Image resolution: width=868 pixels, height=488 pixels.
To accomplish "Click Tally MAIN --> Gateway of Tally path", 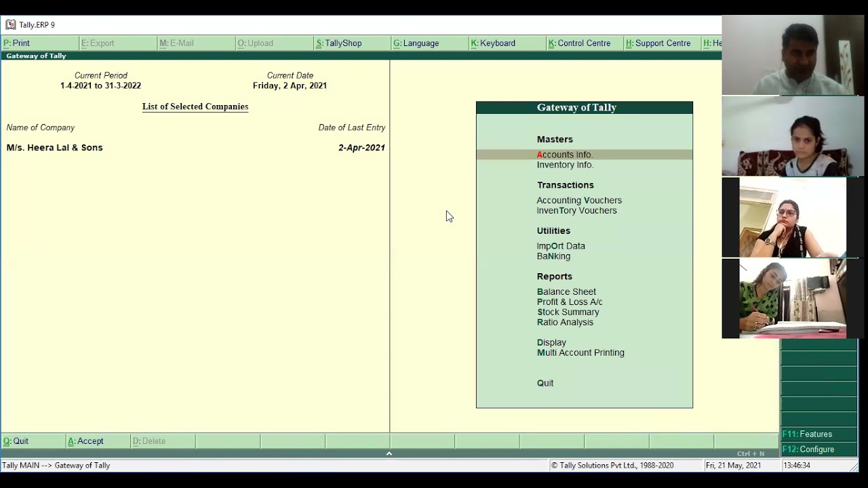I will (56, 466).
